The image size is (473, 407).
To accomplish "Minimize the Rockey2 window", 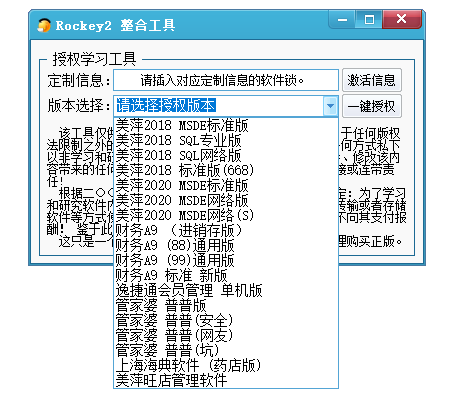I will pos(342,20).
